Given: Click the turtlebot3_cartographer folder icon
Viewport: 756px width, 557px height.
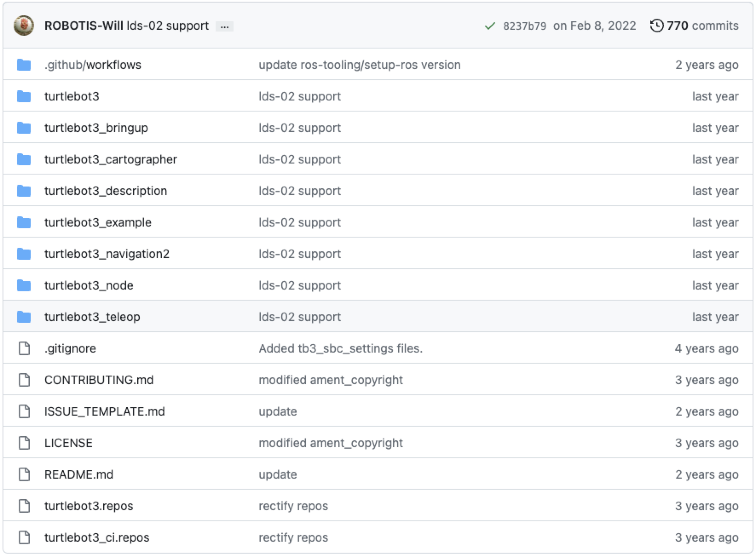Looking at the screenshot, I should click(x=24, y=159).
